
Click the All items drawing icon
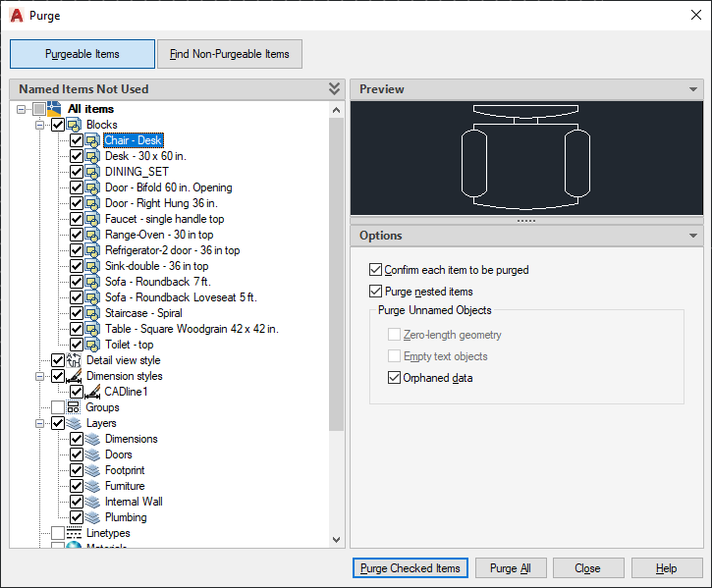tap(54, 109)
